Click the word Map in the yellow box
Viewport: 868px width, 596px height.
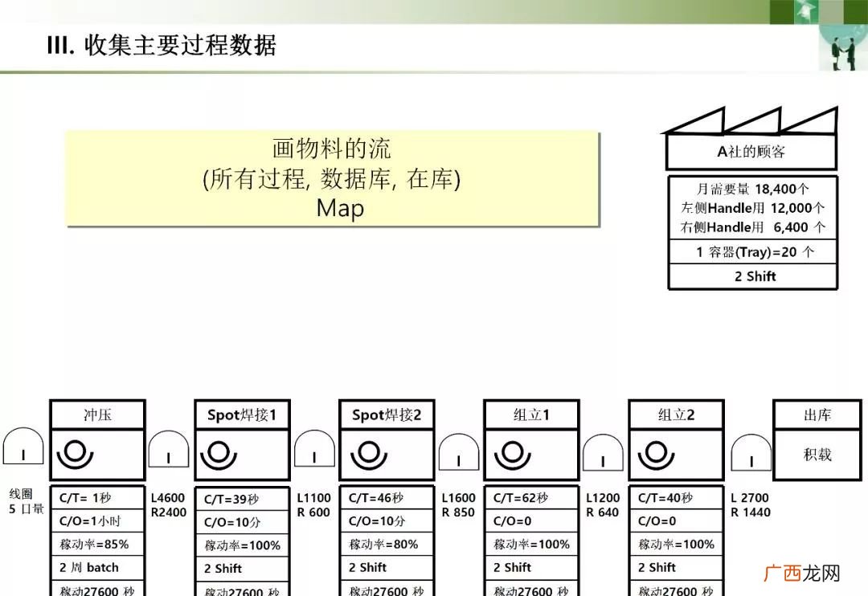tap(340, 208)
